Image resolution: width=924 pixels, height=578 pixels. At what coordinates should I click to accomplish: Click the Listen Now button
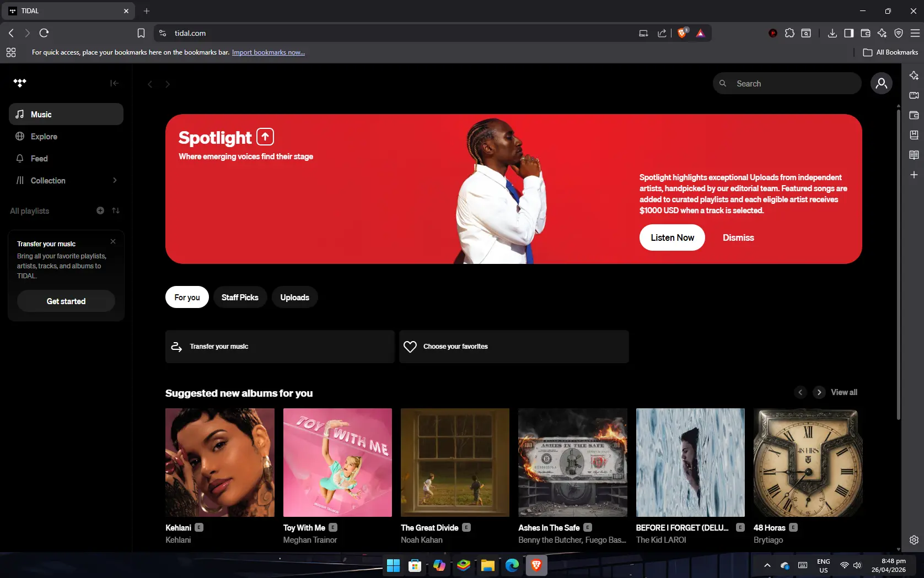672,237
